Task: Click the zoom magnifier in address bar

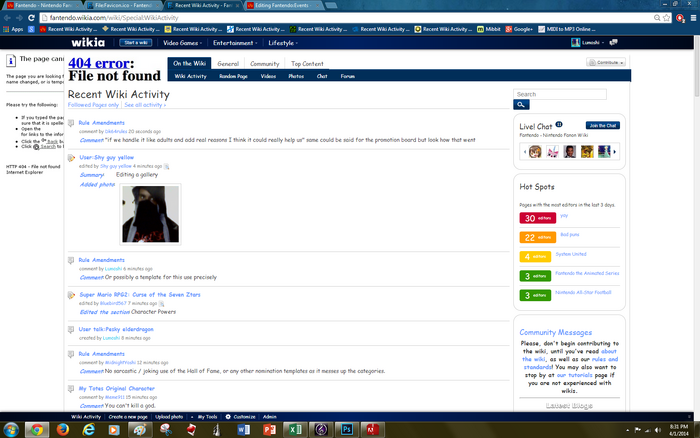Action: [657, 18]
